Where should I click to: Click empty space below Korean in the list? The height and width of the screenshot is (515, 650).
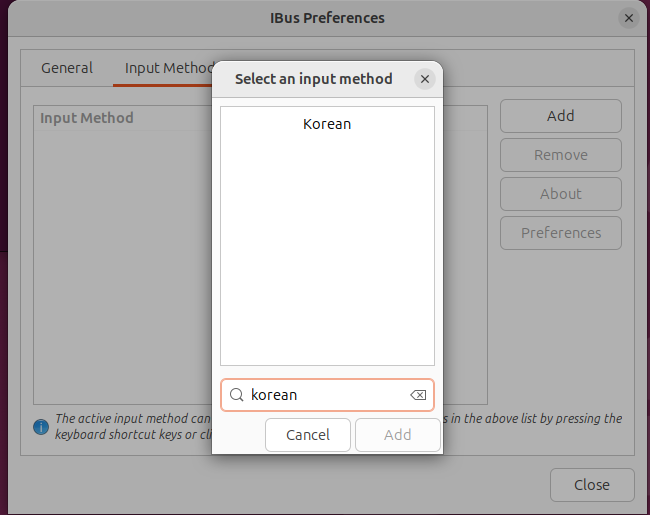tap(327, 249)
